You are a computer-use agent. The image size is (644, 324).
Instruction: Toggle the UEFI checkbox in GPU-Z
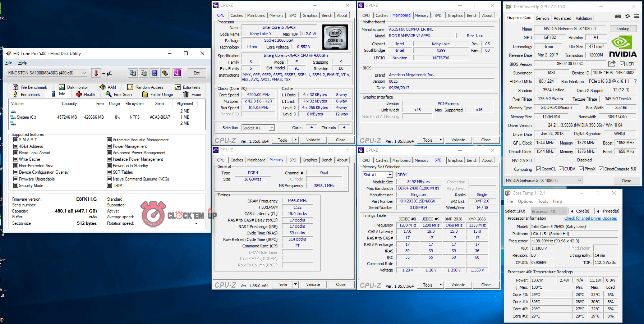(622, 64)
